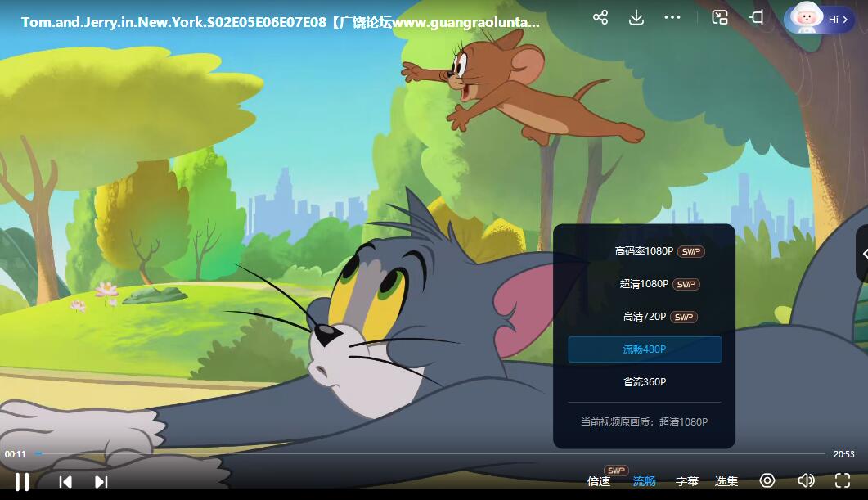Image resolution: width=868 pixels, height=500 pixels.
Task: Click the 当前视频原画质 info text
Action: click(645, 422)
